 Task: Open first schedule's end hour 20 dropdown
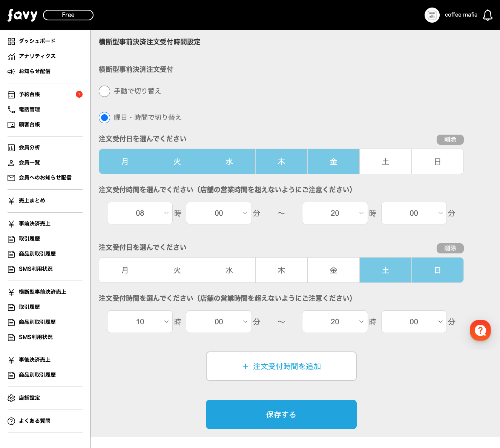pos(335,213)
